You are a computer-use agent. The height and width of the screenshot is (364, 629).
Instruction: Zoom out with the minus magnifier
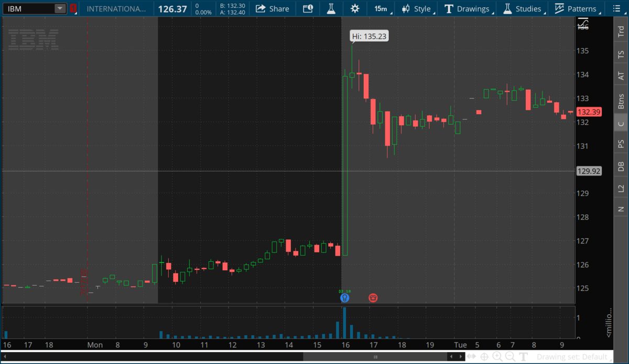coord(509,357)
